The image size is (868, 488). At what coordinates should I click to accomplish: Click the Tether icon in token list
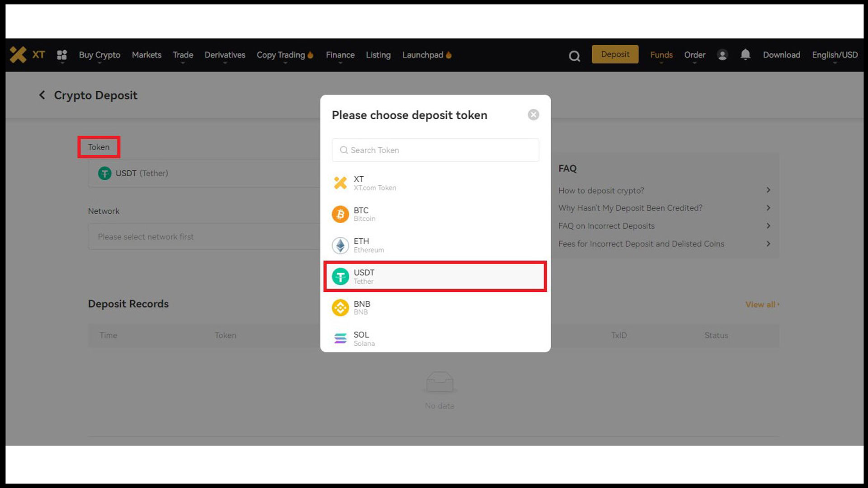[340, 277]
